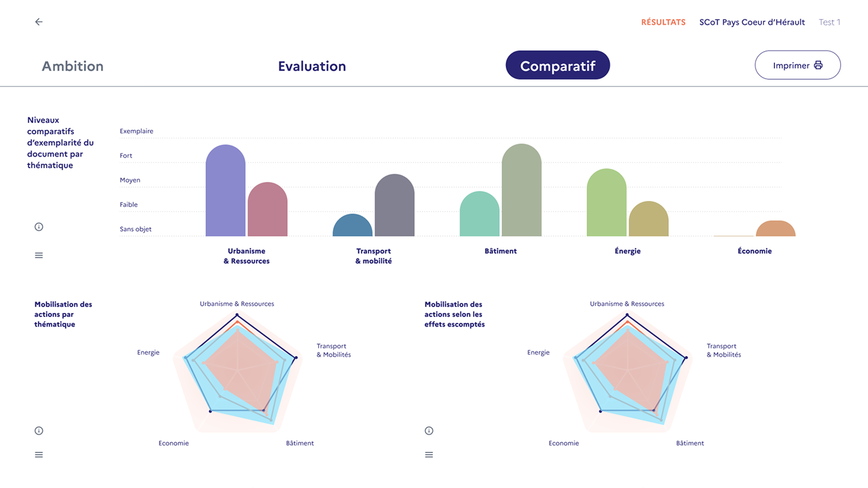Click the tall grey-green Bâtiment bar
Image resolution: width=868 pixels, height=488 pixels.
click(521, 192)
